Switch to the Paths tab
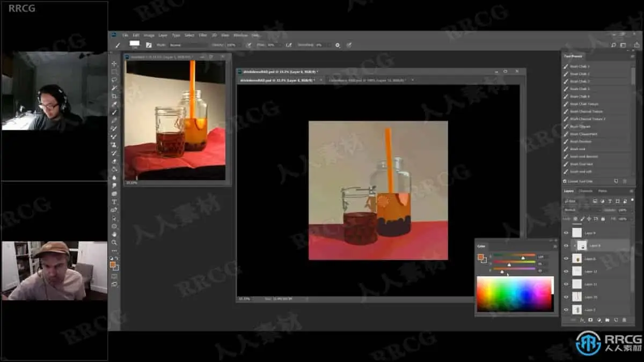644x362 pixels. [603, 191]
